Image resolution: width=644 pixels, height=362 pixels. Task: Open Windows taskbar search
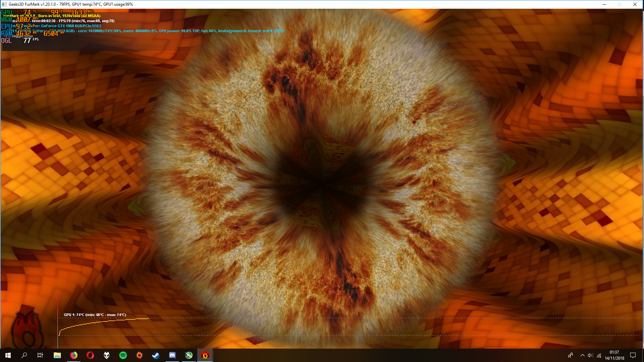point(24,355)
